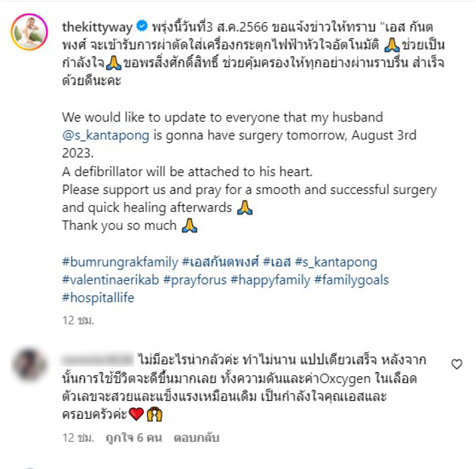View the 6 likes on comment
The width and height of the screenshot is (476, 469).
[133, 437]
